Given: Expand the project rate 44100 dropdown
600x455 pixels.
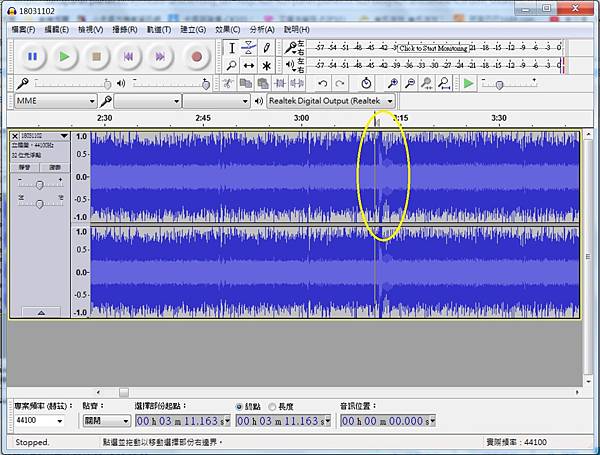Looking at the screenshot, I should (x=60, y=422).
